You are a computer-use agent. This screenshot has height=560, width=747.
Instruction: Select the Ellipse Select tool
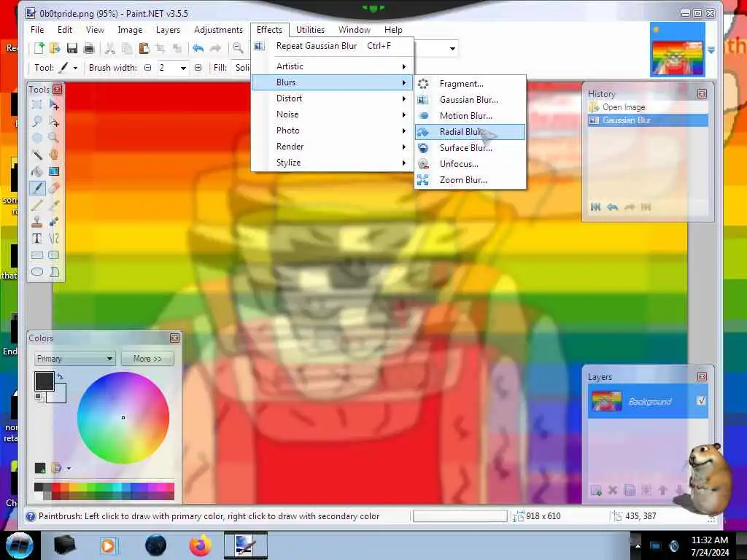click(x=36, y=138)
